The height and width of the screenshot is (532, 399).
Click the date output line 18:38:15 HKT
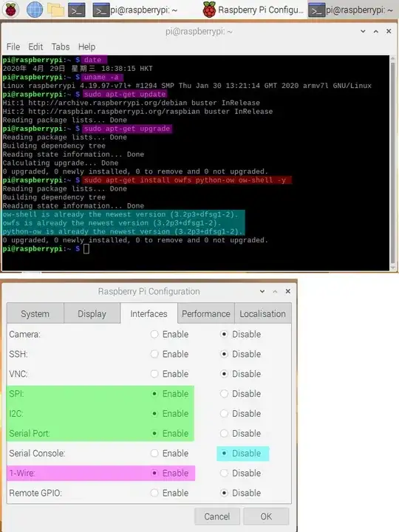click(78, 69)
